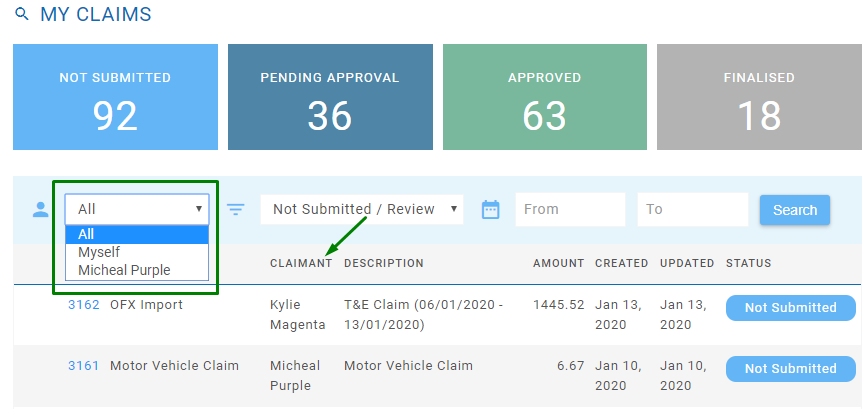Screen dimensions: 866x409
Task: Open the Not Submitted tile showing 92
Action: tap(115, 97)
